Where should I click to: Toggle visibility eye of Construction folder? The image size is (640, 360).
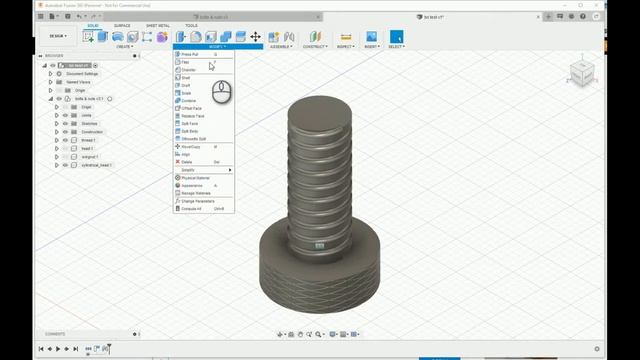point(65,132)
